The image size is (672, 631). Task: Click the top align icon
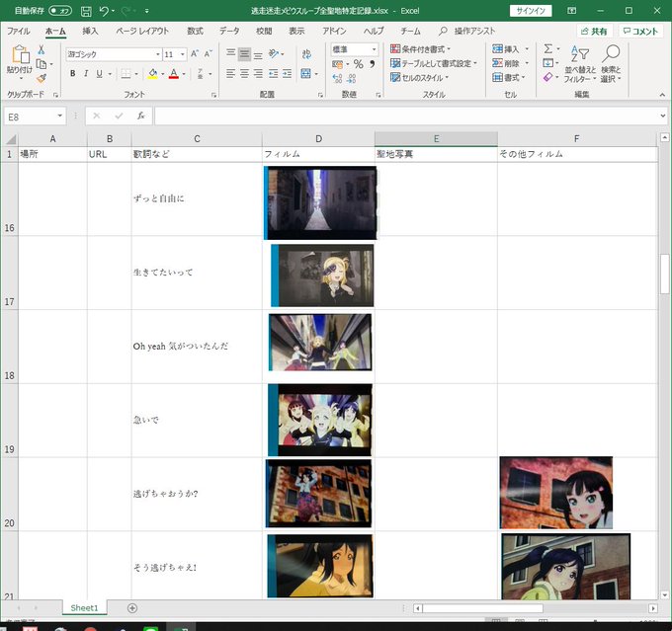click(230, 54)
